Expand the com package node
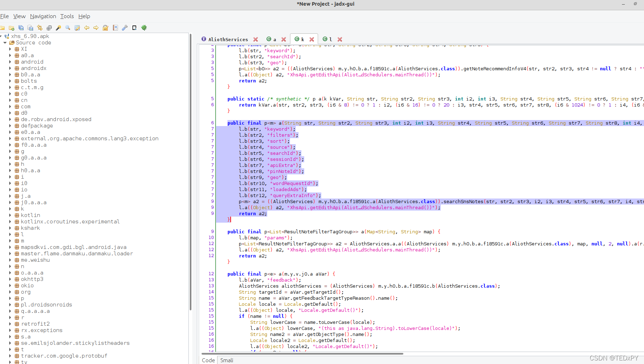 10,107
